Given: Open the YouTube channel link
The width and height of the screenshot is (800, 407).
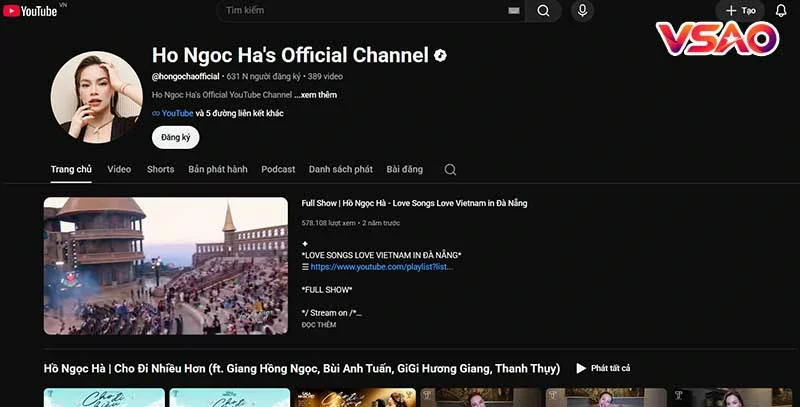Looking at the screenshot, I should pyautogui.click(x=177, y=113).
